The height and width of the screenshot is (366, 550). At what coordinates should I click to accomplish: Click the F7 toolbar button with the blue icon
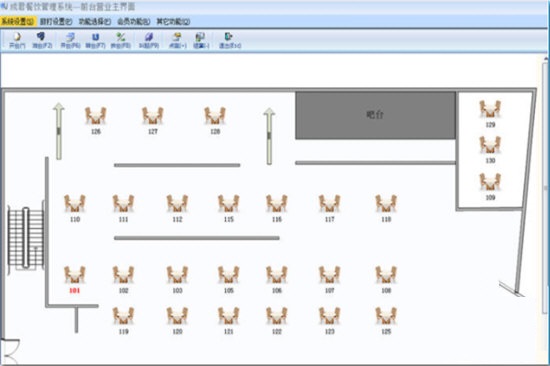95,40
